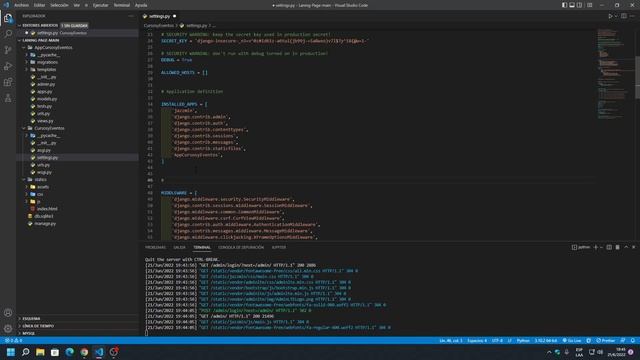This screenshot has height=360, width=640.
Task: Open the Accounts menu icon
Action: click(x=8, y=313)
